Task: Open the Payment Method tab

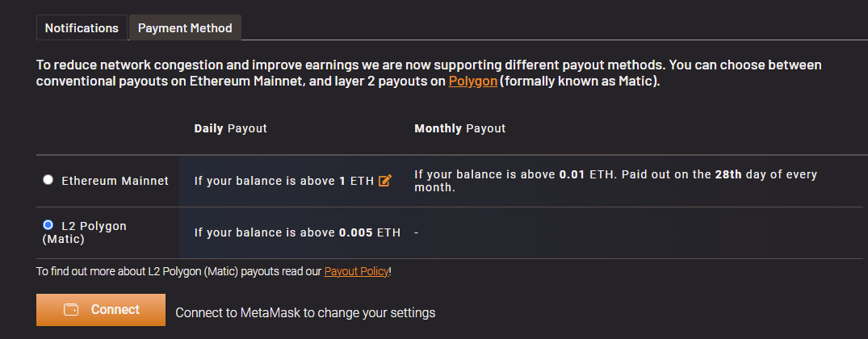Action: pyautogui.click(x=185, y=27)
